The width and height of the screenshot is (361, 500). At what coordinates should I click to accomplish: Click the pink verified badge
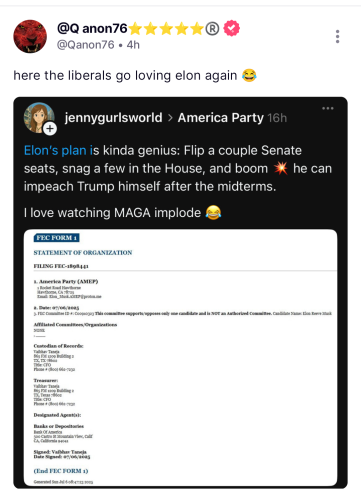(x=231, y=28)
